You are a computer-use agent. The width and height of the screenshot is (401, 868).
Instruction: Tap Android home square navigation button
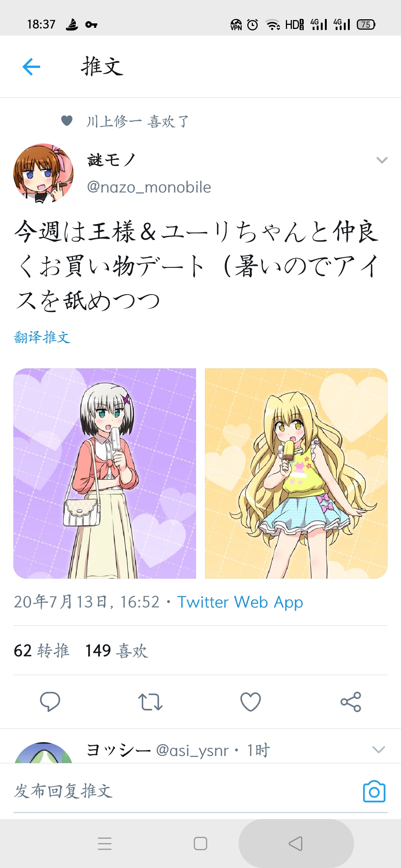click(x=200, y=844)
